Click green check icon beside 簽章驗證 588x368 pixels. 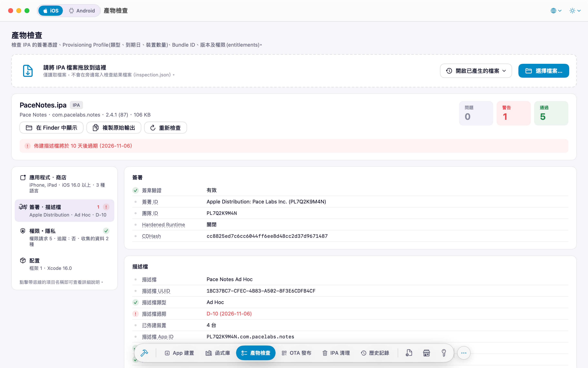click(x=136, y=190)
